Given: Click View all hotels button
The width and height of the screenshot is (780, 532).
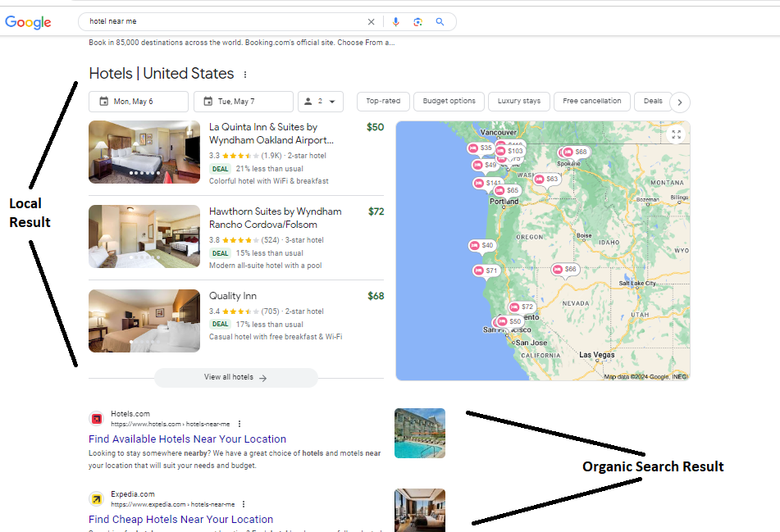Looking at the screenshot, I should click(235, 377).
